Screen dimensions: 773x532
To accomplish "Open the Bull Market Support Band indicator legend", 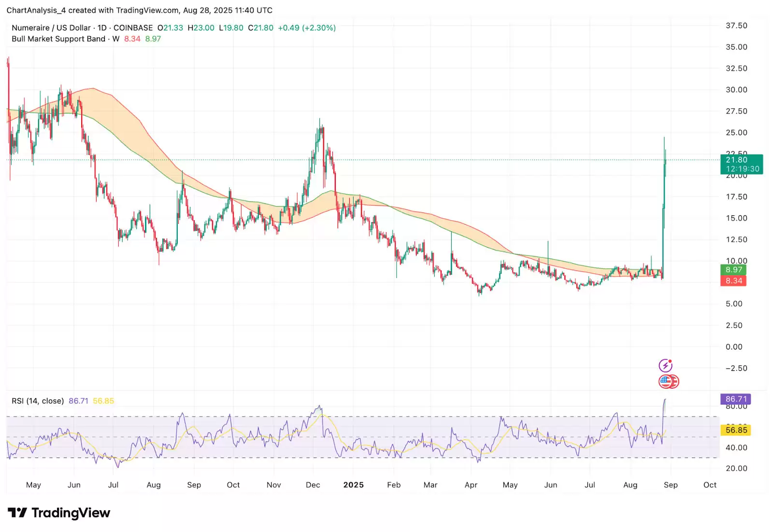I will [58, 39].
